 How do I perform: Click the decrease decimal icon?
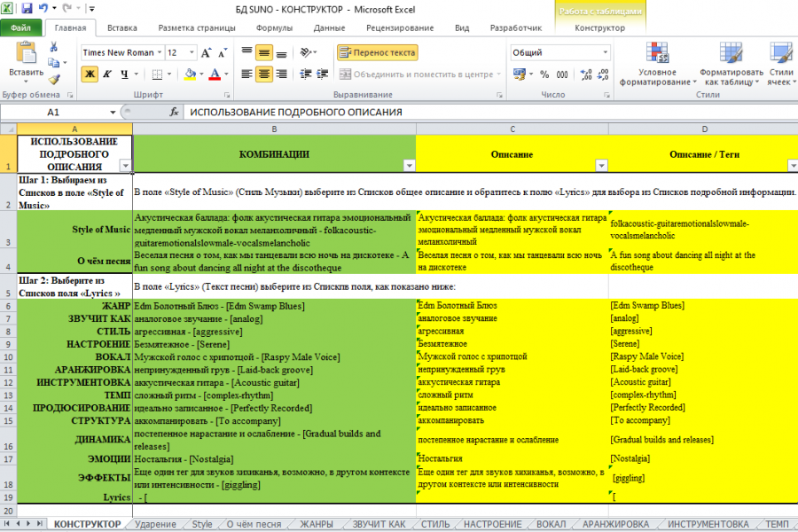[603, 74]
